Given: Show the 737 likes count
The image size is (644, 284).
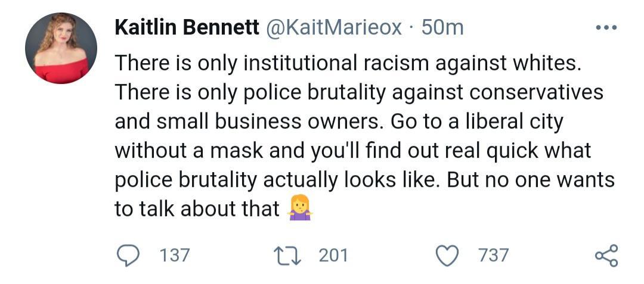Looking at the screenshot, I should (x=494, y=255).
